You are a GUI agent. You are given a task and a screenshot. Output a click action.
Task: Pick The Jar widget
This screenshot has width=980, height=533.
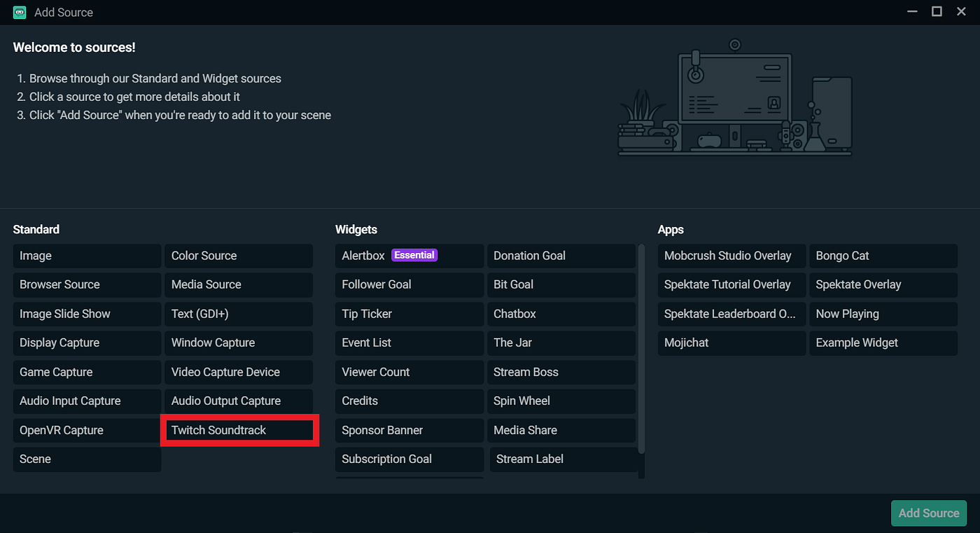561,342
